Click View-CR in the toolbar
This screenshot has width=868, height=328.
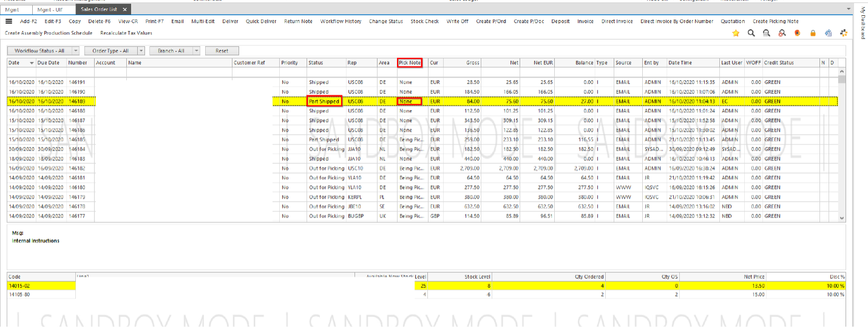pyautogui.click(x=128, y=21)
